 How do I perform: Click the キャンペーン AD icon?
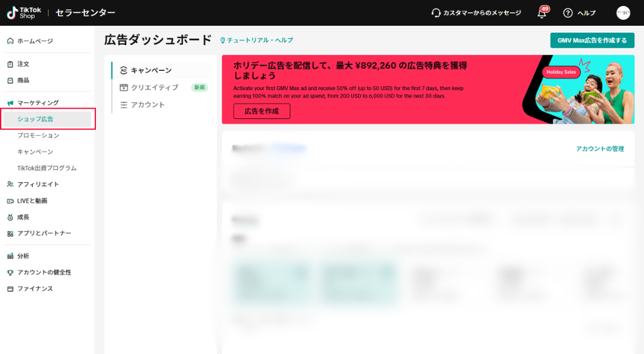124,70
